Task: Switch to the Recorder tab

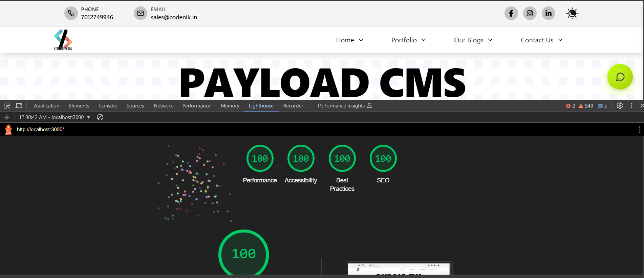Action: click(293, 106)
